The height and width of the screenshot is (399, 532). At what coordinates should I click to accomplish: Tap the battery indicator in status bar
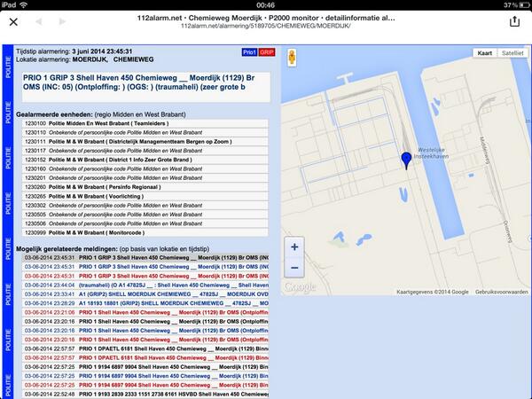click(x=524, y=5)
